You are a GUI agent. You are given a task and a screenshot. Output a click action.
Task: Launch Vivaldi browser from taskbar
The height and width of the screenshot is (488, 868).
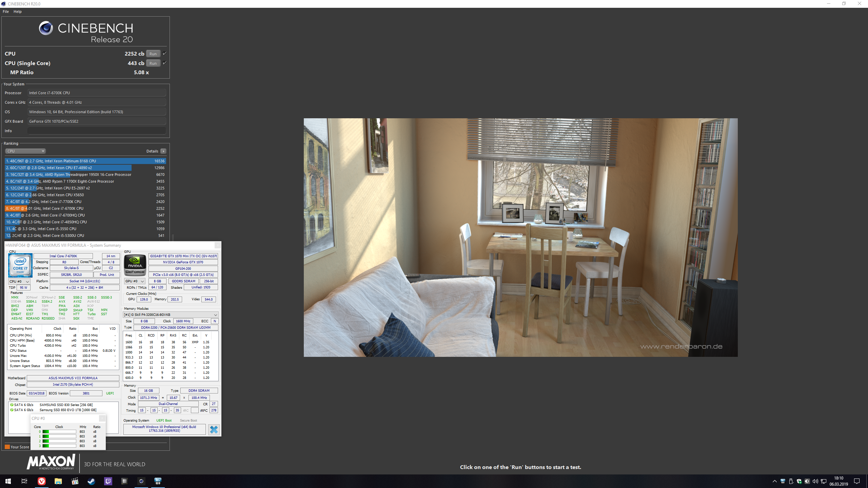[x=41, y=481]
